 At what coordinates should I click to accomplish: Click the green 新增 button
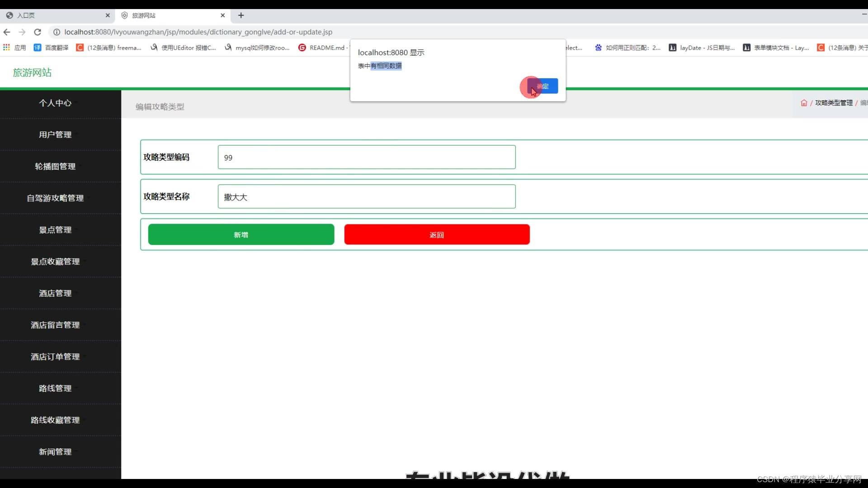click(x=241, y=235)
